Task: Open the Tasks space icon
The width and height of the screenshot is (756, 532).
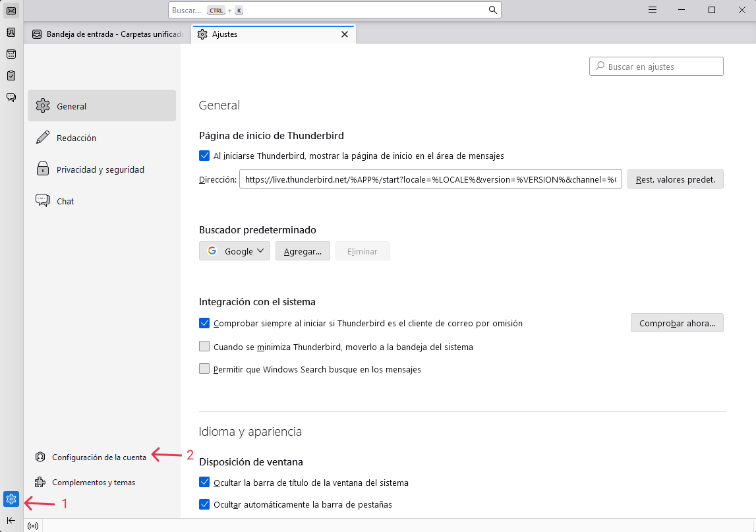Action: pyautogui.click(x=11, y=76)
